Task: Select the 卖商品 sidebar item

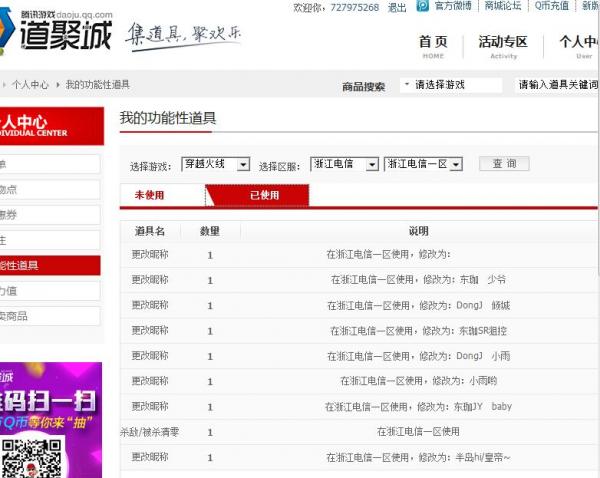Action: pos(50,316)
